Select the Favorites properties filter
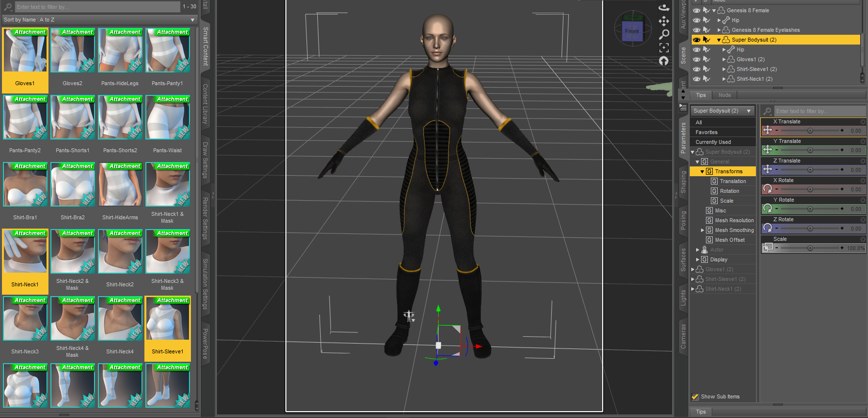 [x=723, y=132]
